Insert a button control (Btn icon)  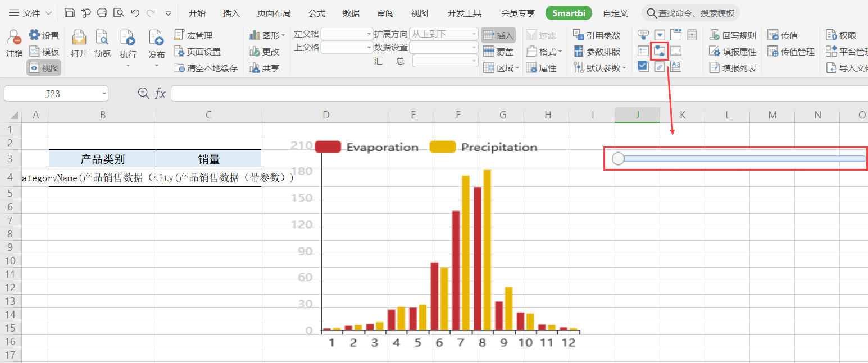click(643, 35)
